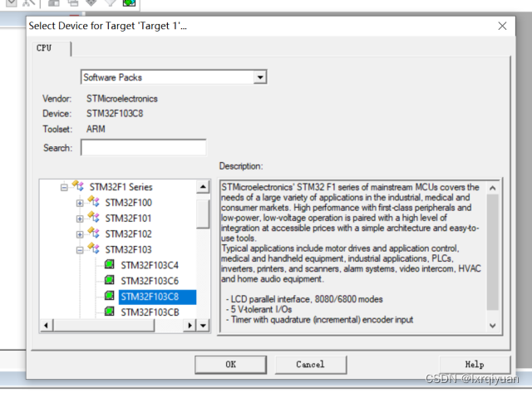The image size is (532, 393).
Task: Select the STM32F100 label
Action: 128,203
